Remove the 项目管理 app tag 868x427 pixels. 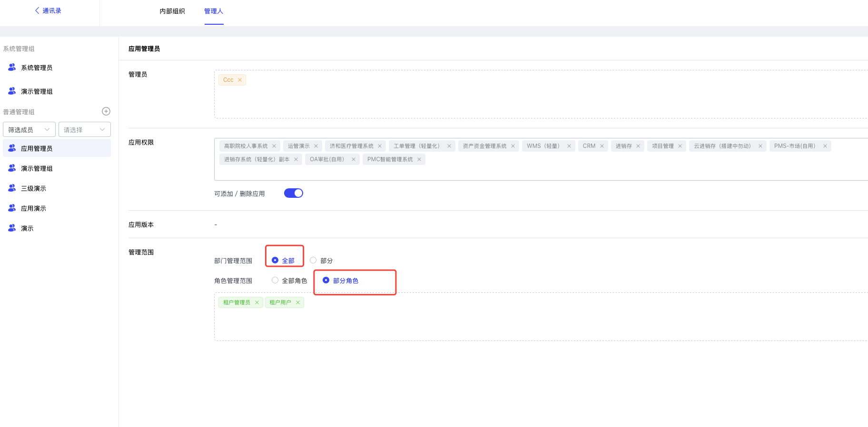[680, 146]
